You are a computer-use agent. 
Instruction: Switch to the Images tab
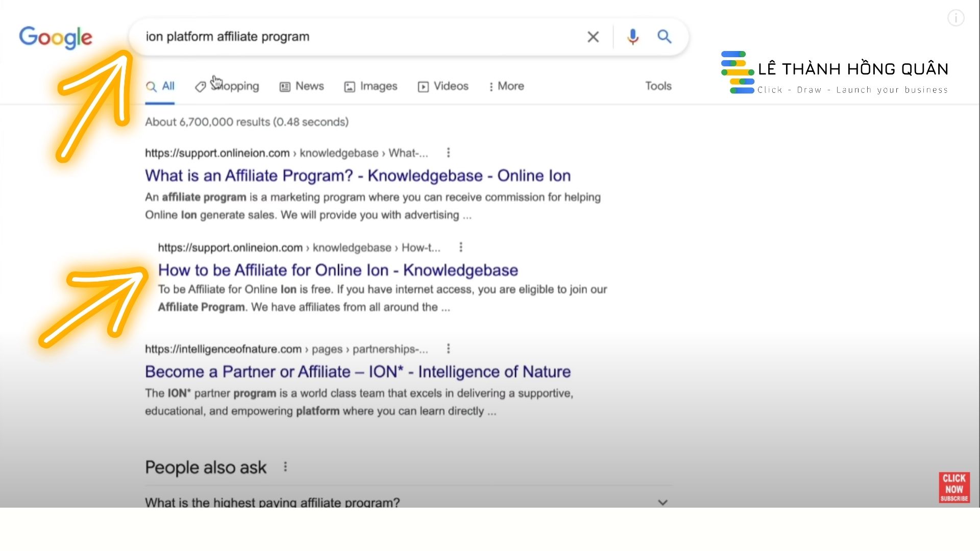[371, 86]
